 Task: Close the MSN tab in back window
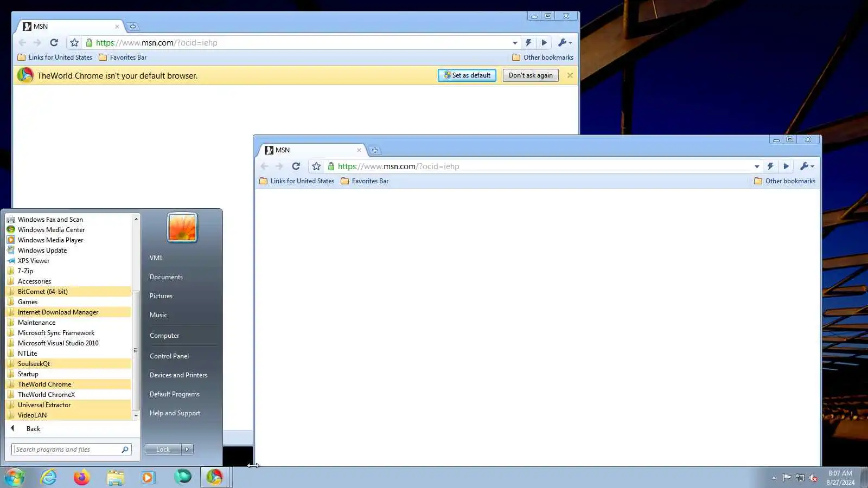click(117, 27)
